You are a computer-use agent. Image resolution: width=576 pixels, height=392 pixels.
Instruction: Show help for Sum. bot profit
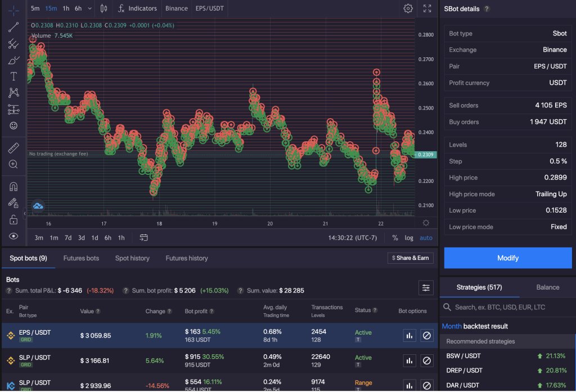(x=125, y=291)
